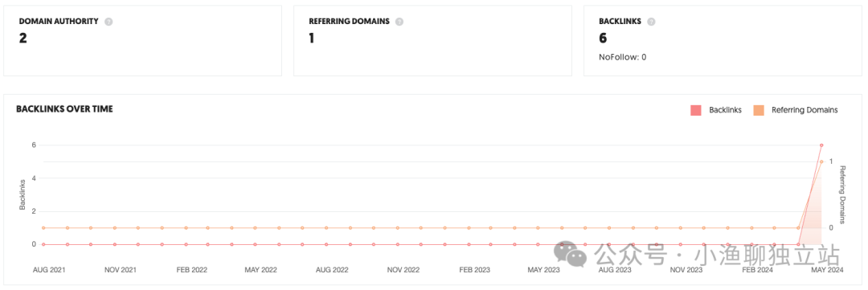Select the MAY 2022 axis label
Viewport: 868px width, 290px height.
pos(260,270)
